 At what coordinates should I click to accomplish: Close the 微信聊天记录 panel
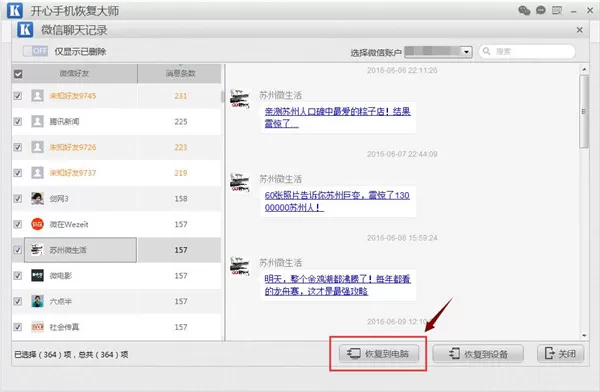click(579, 30)
